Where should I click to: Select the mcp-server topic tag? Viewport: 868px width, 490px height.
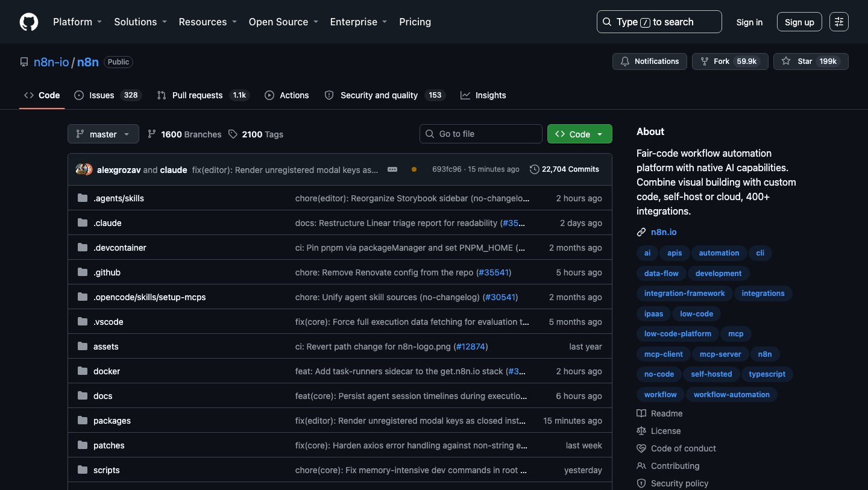coord(720,354)
